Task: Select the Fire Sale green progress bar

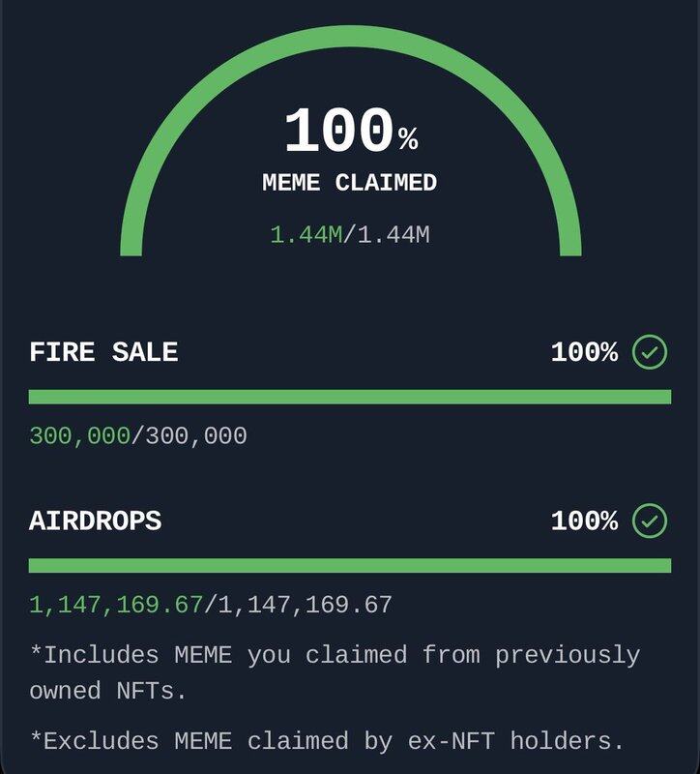Action: pos(350,397)
